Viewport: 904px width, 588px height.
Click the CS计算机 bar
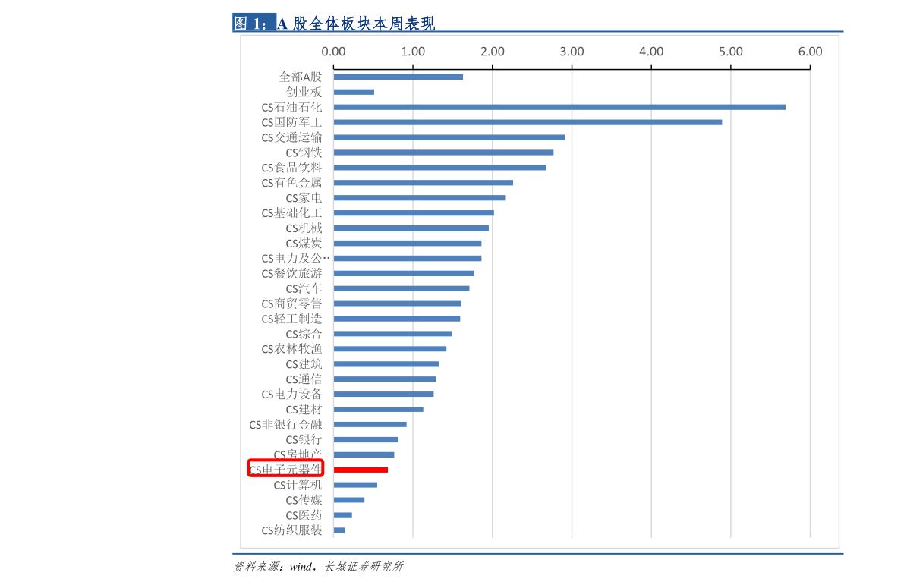355,485
